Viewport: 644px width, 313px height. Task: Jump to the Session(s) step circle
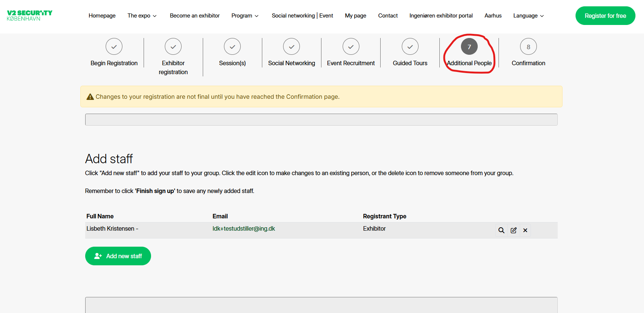232,47
